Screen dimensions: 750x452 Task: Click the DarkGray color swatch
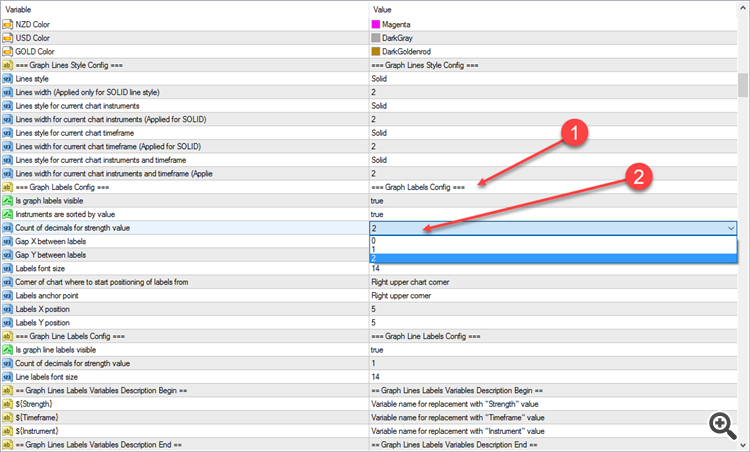point(376,38)
